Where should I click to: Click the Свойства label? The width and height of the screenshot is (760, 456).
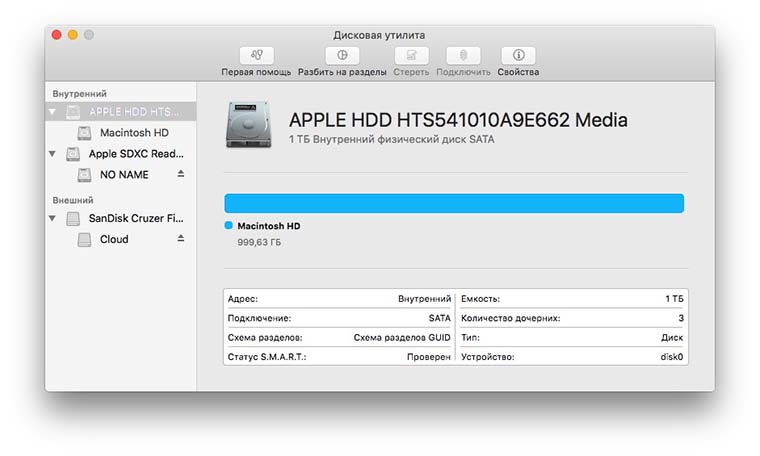point(518,72)
